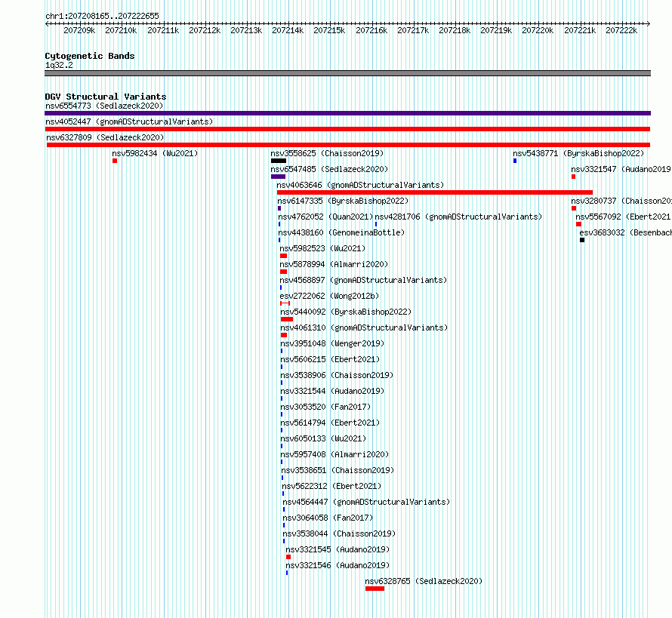Open nsv4564447 (gnomADStructuralVariants) label
672x618 pixels.
pyautogui.click(x=366, y=502)
